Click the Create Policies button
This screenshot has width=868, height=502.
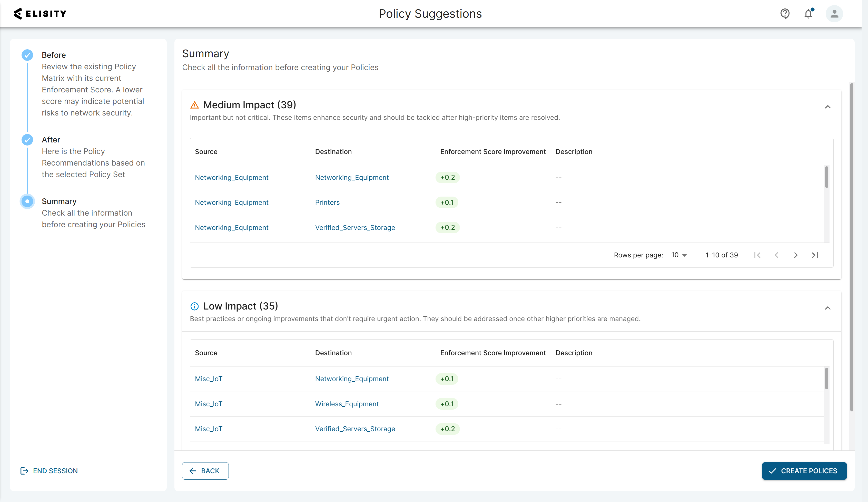pyautogui.click(x=804, y=471)
